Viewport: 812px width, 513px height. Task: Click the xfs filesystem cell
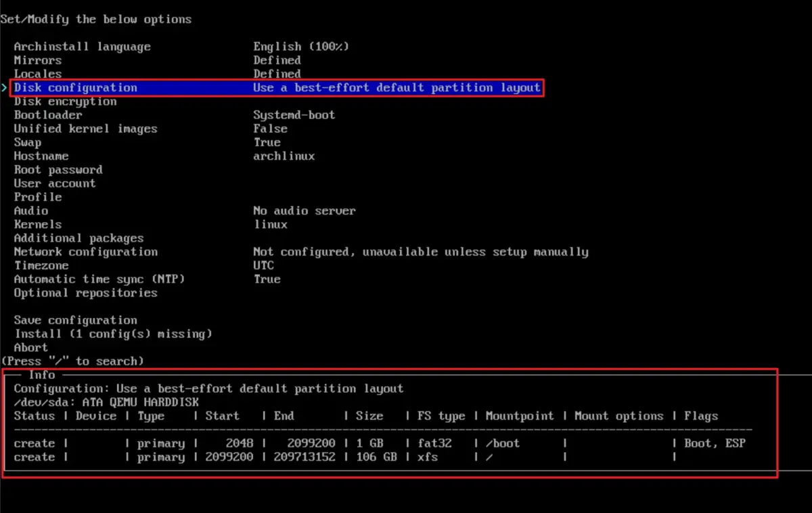click(x=427, y=457)
